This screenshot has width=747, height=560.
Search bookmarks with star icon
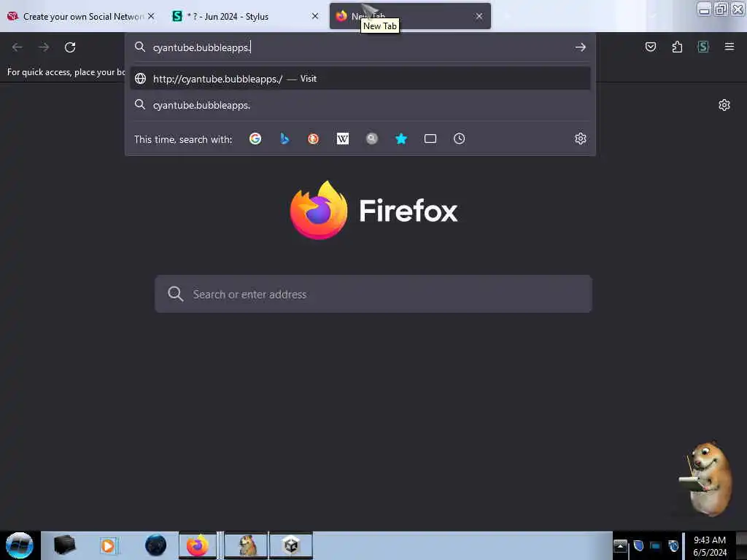click(401, 139)
